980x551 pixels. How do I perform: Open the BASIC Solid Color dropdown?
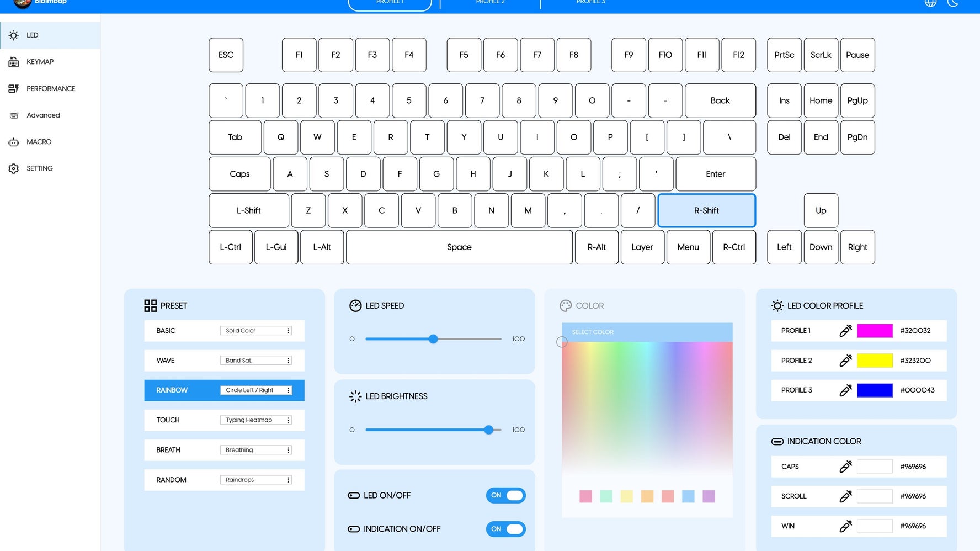coord(256,331)
